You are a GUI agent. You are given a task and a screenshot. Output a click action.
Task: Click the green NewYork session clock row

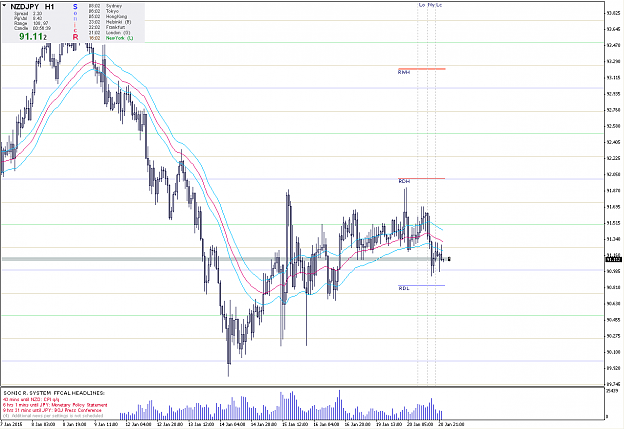[111, 38]
